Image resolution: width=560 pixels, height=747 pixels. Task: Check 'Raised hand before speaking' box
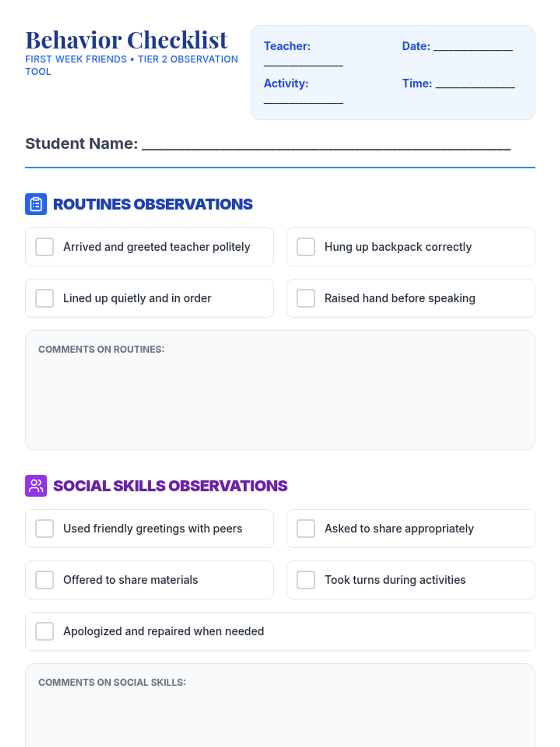pyautogui.click(x=306, y=298)
